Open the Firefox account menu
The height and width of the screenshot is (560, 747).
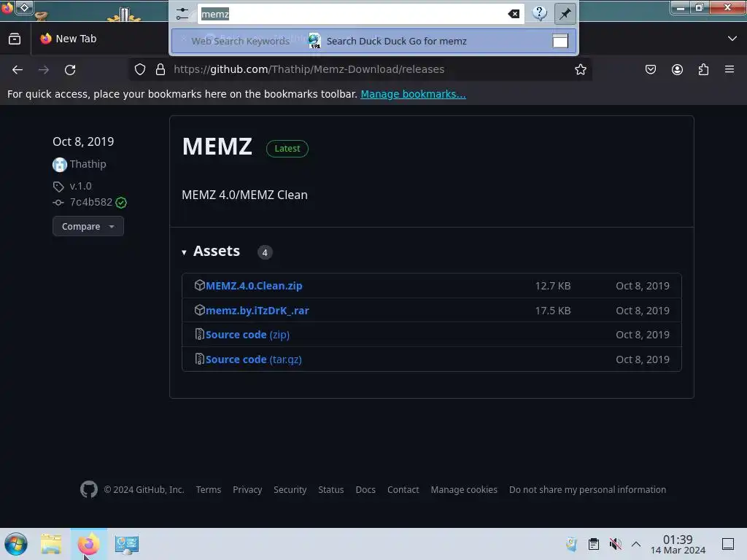pos(677,69)
